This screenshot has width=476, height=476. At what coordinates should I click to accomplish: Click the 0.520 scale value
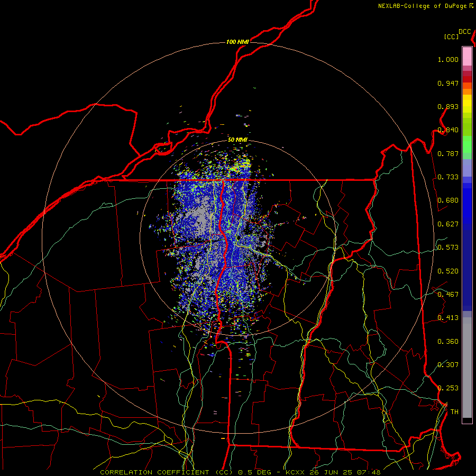tap(448, 271)
